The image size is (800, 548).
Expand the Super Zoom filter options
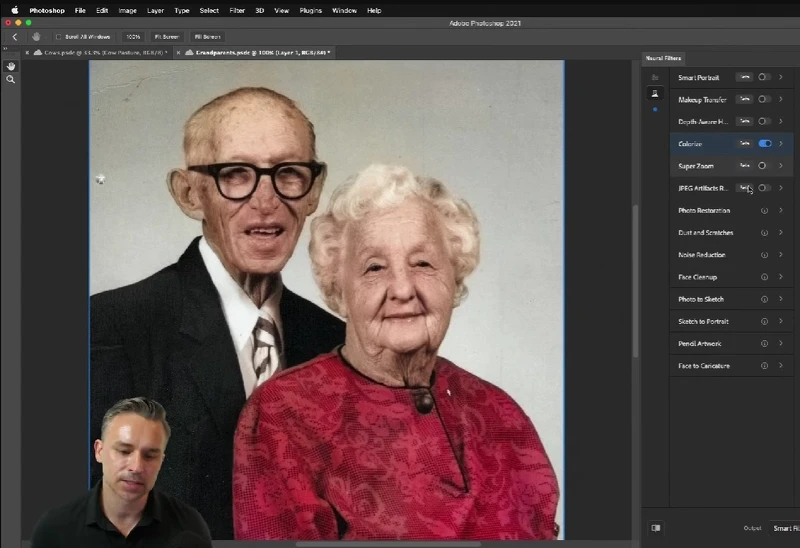coord(781,166)
